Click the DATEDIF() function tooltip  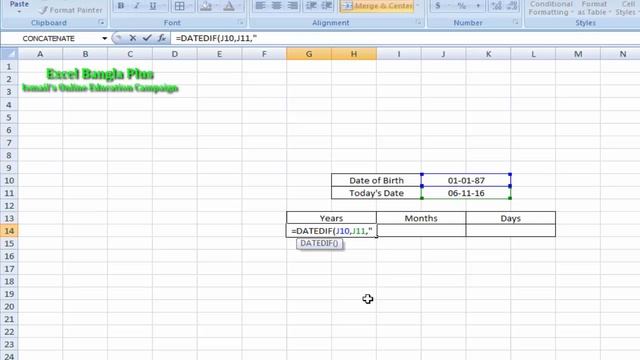(x=319, y=243)
